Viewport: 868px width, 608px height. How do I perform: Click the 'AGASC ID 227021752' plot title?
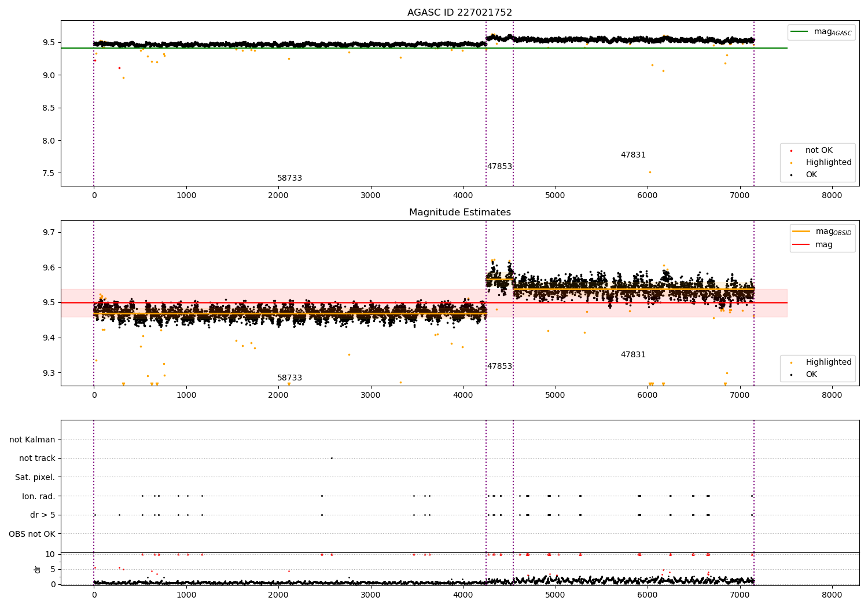coord(459,13)
